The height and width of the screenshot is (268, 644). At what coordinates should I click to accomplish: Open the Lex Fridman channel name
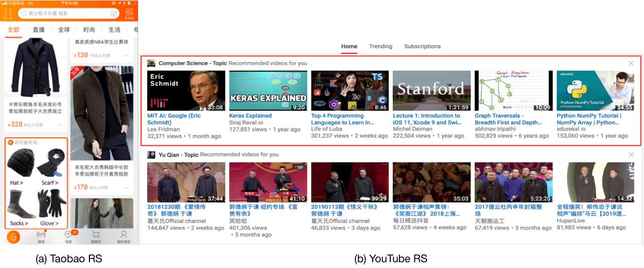click(x=164, y=129)
